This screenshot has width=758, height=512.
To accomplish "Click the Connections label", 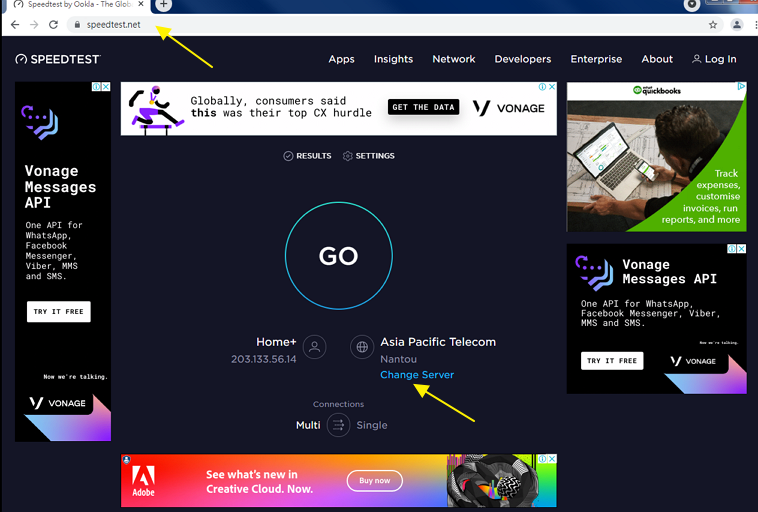I will click(338, 404).
